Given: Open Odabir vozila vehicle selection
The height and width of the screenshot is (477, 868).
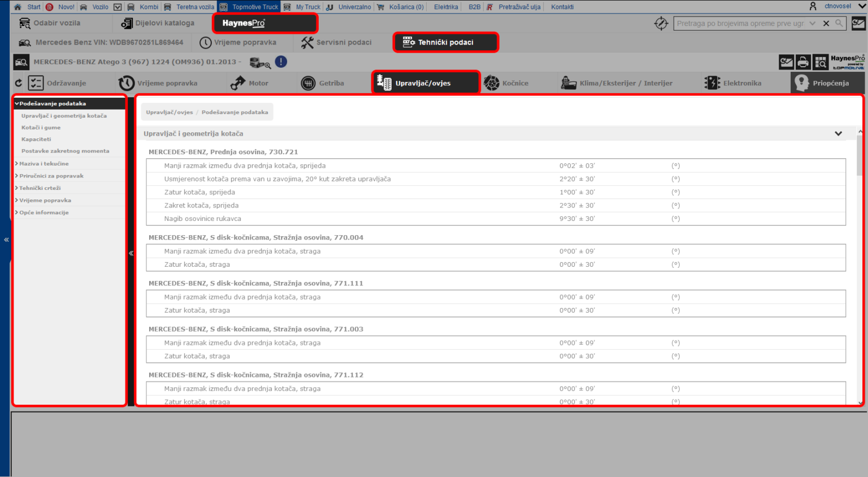Looking at the screenshot, I should click(x=50, y=23).
